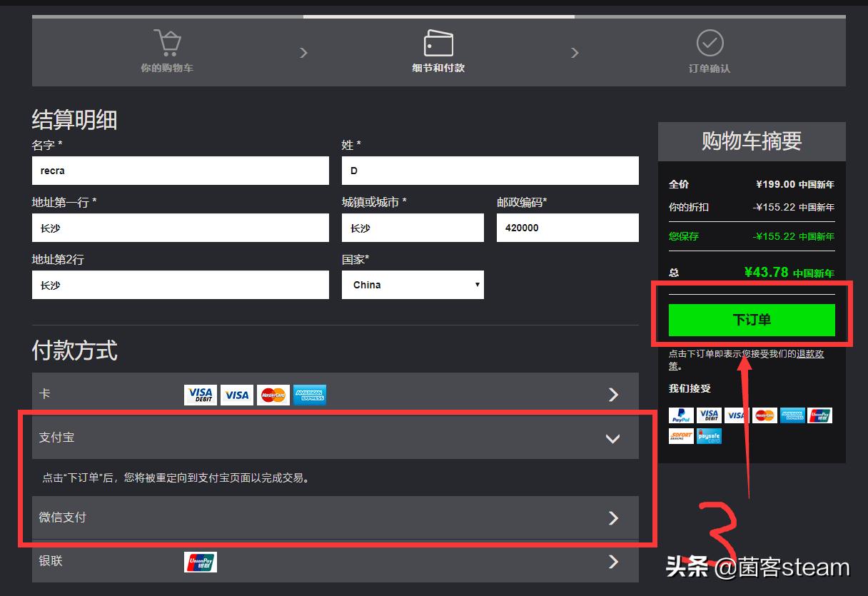
Task: Click the 地址第一行 input field
Action: tap(181, 228)
